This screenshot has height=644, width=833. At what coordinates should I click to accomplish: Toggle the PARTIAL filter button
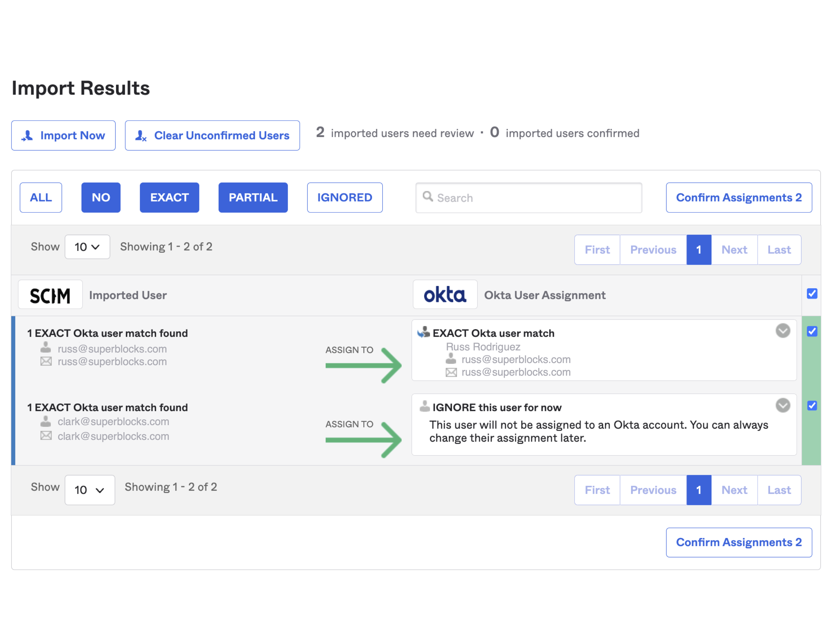pos(253,198)
